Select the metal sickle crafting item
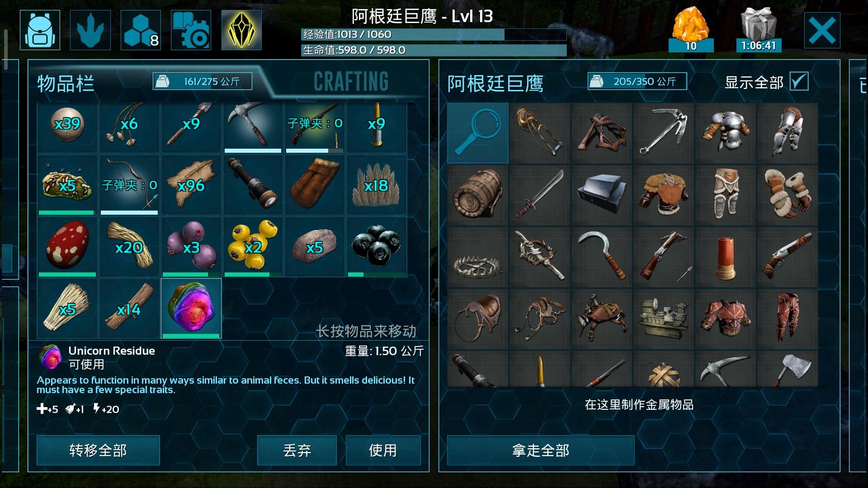Screen dimensions: 868x488 (602, 257)
